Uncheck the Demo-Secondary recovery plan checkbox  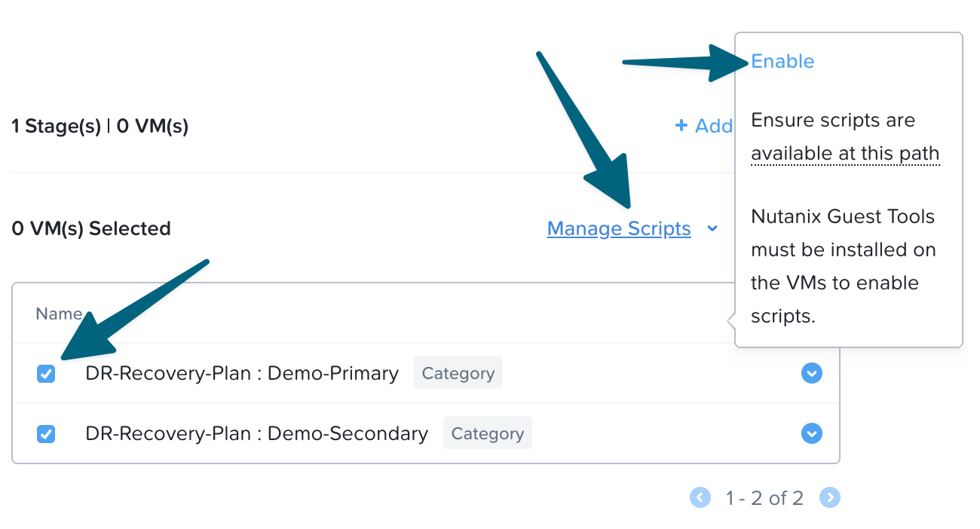(x=46, y=434)
